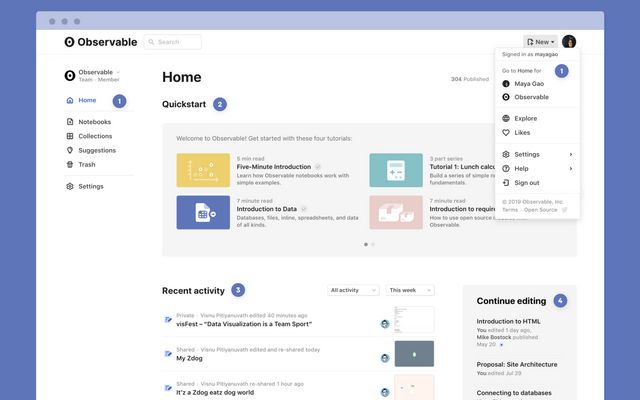Click the Sign out door icon
Screen dimensions: 640x400
[506, 183]
